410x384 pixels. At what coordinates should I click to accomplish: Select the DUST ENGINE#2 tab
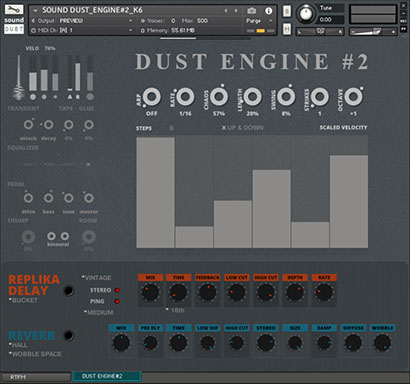(106, 376)
